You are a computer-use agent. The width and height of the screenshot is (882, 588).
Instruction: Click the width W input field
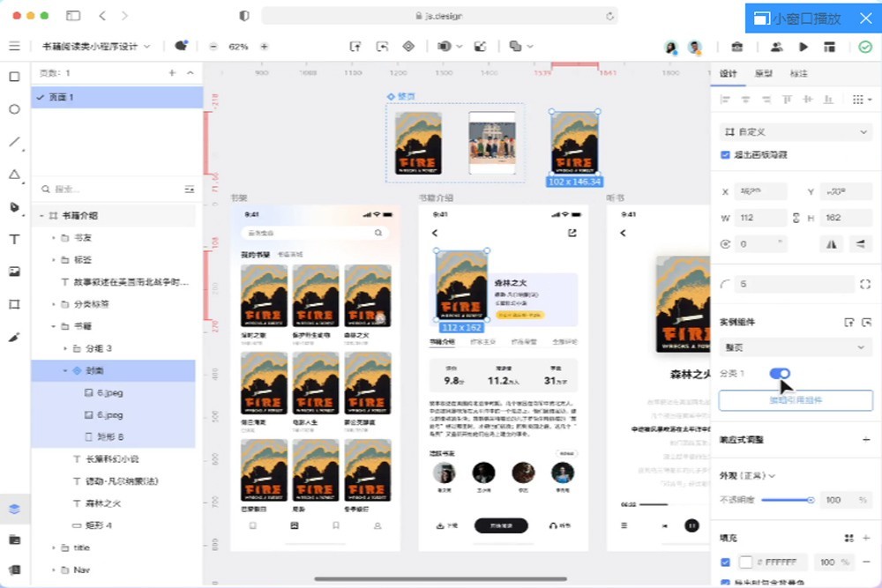click(762, 218)
